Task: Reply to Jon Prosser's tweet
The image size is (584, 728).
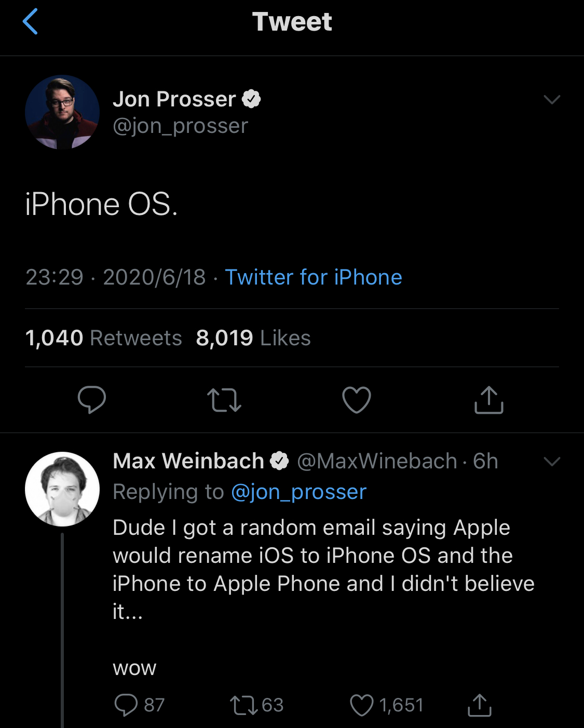Action: [92, 400]
